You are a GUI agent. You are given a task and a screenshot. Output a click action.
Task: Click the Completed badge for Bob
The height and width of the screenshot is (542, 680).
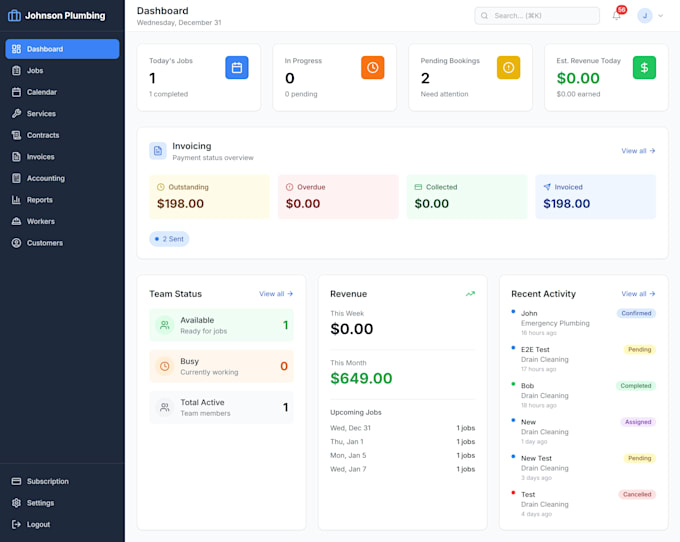tap(636, 386)
